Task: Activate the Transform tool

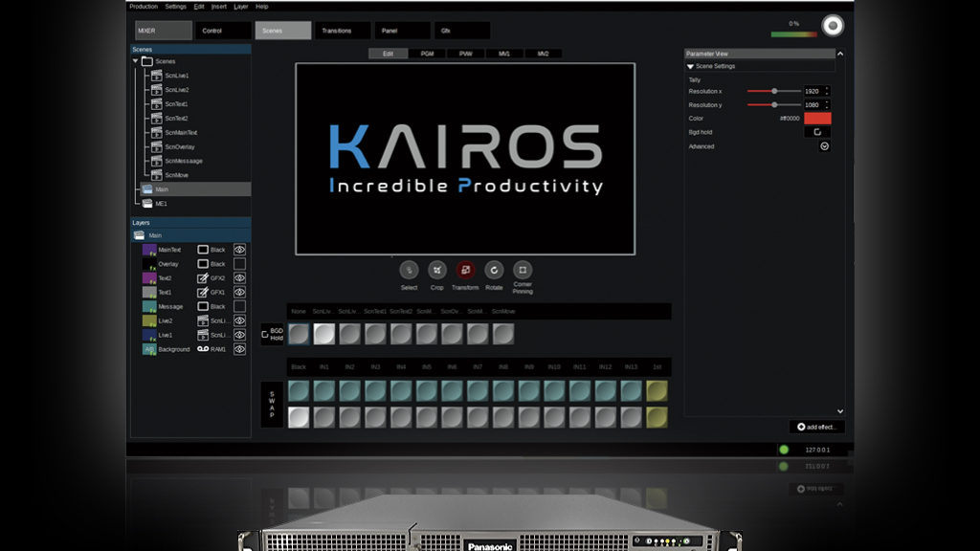Action: pyautogui.click(x=465, y=271)
